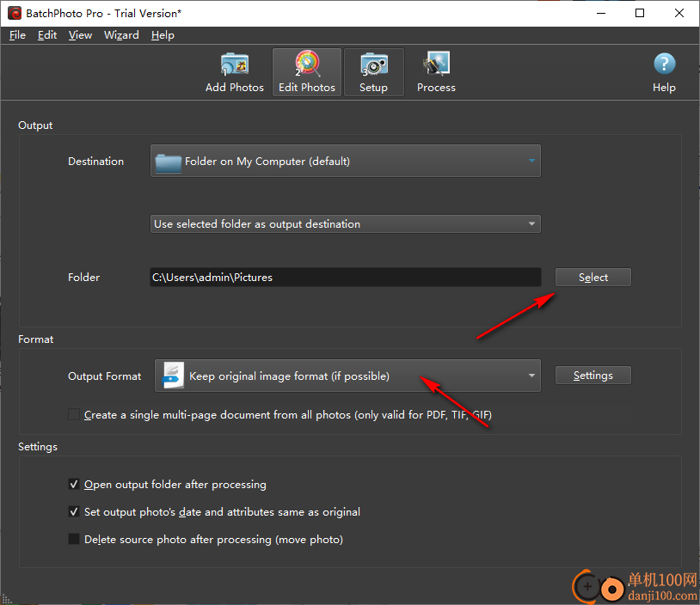Screen dimensions: 700x605
Task: Maximize the BatchPhoto Pro window
Action: pos(640,13)
